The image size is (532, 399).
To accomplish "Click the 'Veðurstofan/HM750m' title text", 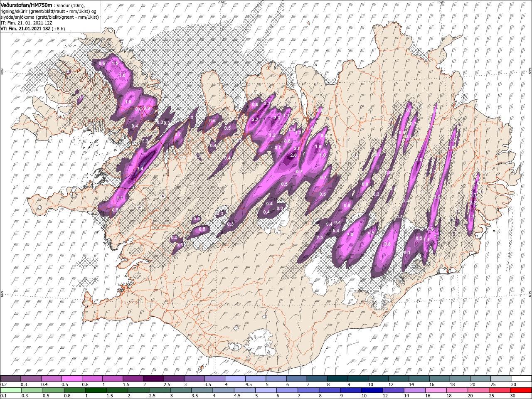I will click(27, 5).
